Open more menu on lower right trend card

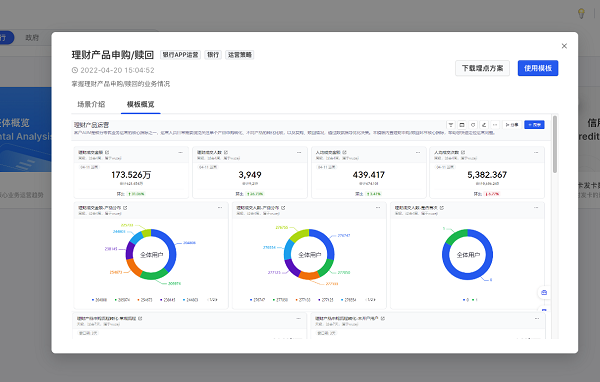tap(537, 318)
